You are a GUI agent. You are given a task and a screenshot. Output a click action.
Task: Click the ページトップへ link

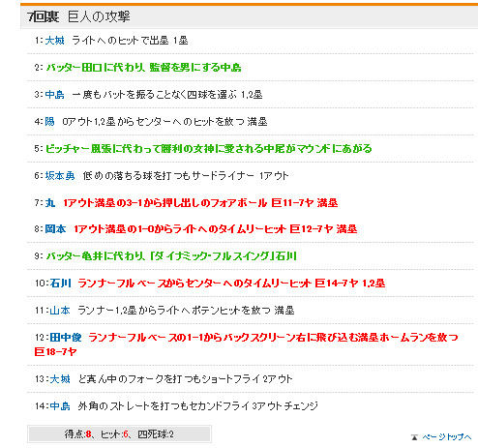(447, 437)
